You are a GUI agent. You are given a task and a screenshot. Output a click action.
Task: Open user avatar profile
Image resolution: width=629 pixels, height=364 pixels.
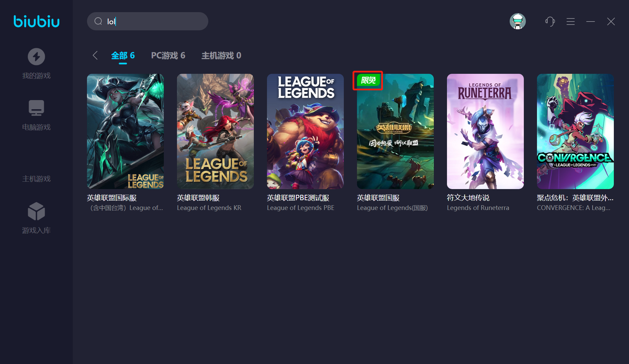tap(518, 21)
